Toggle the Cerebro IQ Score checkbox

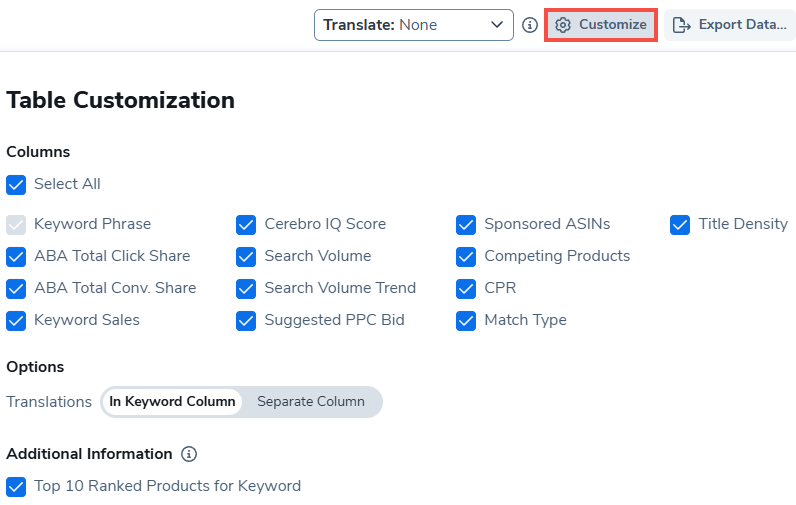246,225
